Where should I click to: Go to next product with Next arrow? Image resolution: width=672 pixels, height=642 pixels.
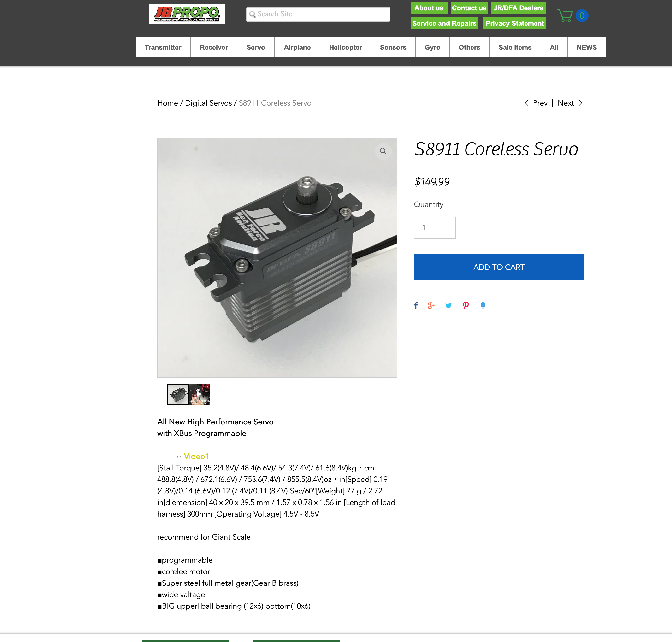click(570, 103)
